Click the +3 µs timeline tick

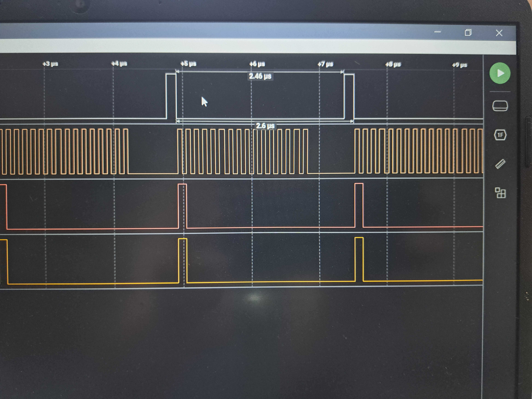point(50,64)
